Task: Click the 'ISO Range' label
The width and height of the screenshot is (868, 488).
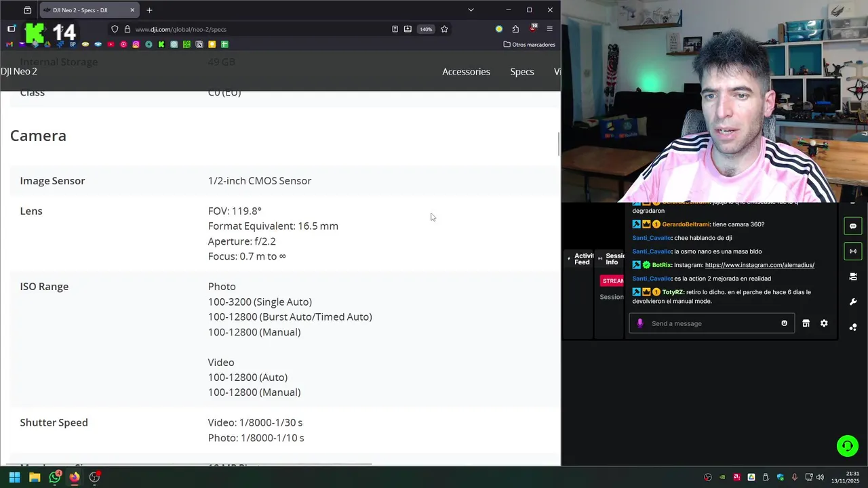Action: pos(44,287)
